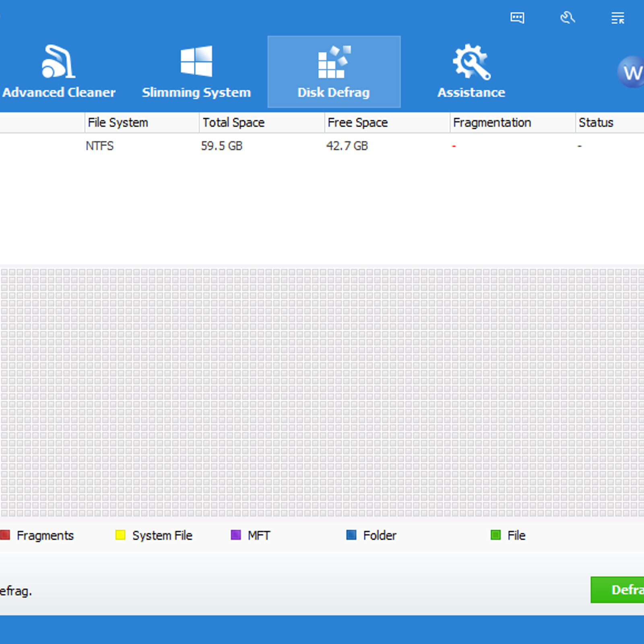Click the Assistance gear and wrench icon
The image size is (644, 644).
coord(471,62)
